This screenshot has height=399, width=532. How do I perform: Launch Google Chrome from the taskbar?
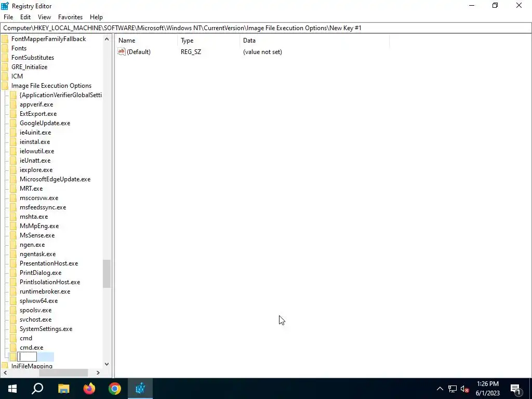pos(115,389)
